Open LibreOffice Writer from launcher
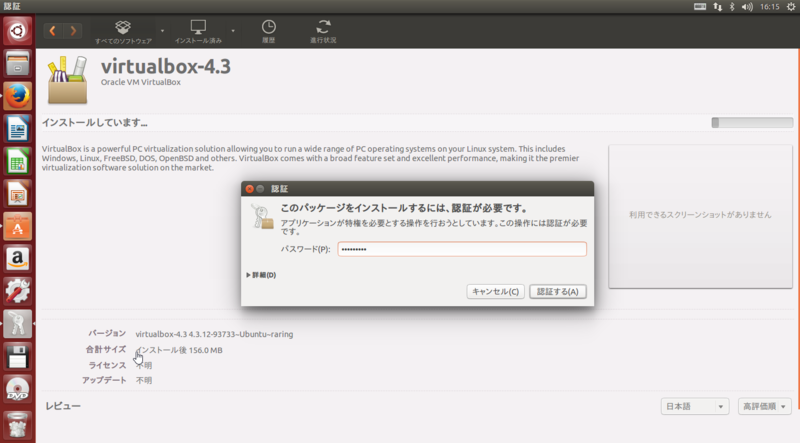Image resolution: width=800 pixels, height=443 pixels. click(17, 129)
